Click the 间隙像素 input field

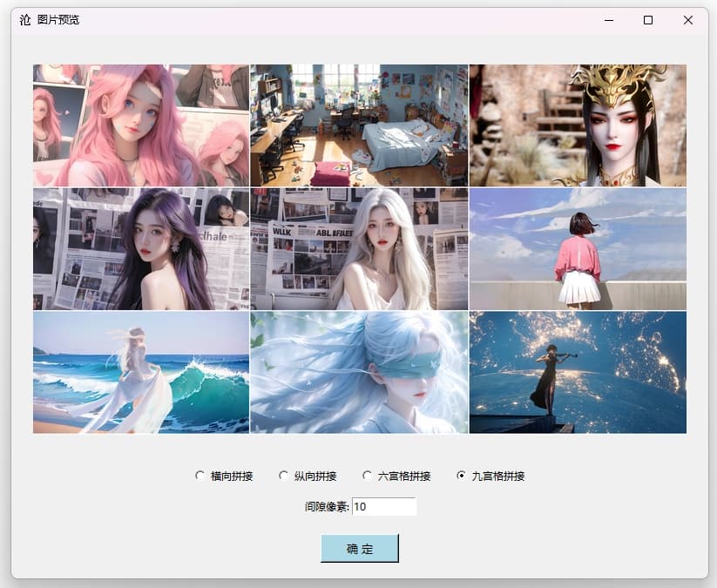pyautogui.click(x=383, y=507)
